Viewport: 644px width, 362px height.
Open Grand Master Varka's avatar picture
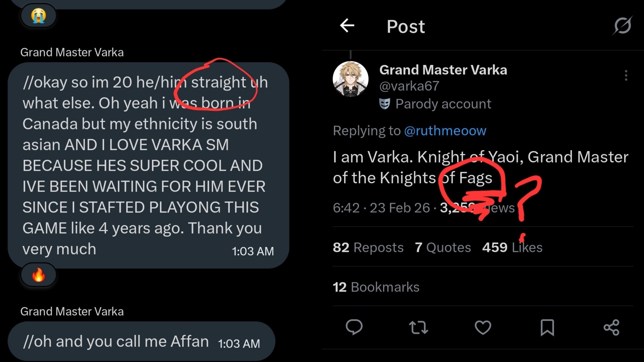351,79
